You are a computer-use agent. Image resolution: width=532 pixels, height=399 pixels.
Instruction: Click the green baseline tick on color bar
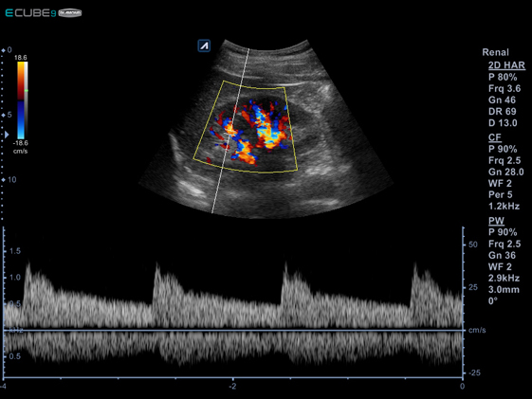pyautogui.click(x=27, y=91)
